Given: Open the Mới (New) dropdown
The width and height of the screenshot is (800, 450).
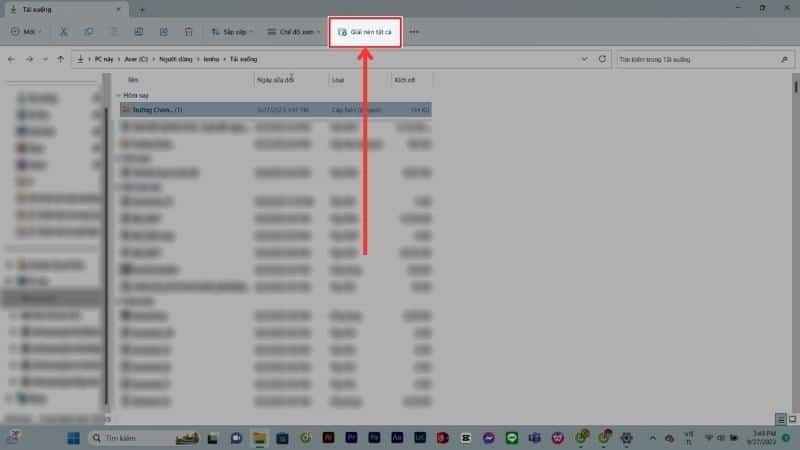Looking at the screenshot, I should [24, 32].
